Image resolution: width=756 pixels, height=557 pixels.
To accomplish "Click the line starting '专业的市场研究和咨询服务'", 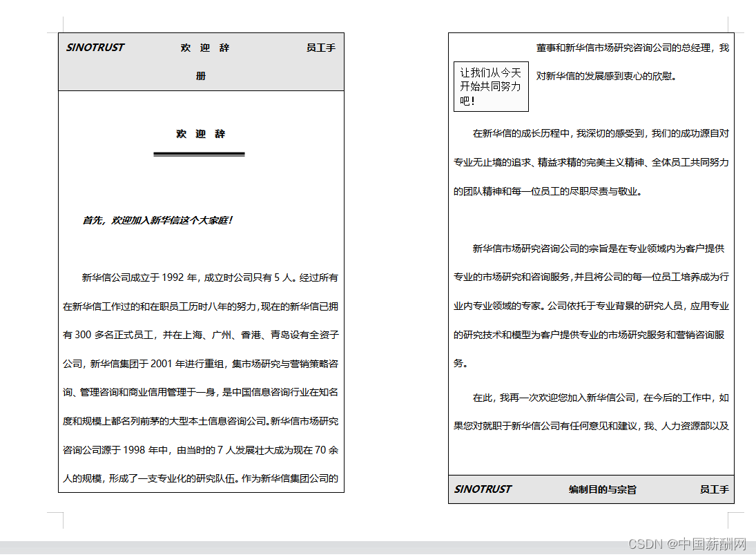I will (591, 277).
